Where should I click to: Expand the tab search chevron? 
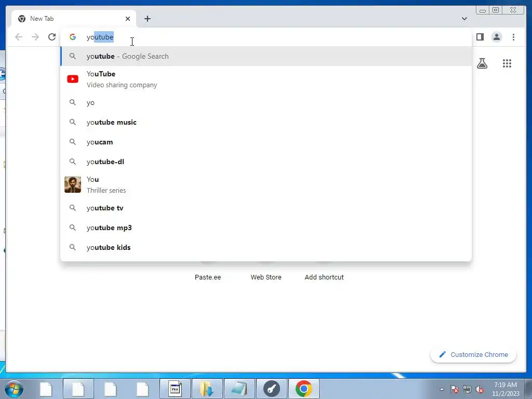pos(464,19)
